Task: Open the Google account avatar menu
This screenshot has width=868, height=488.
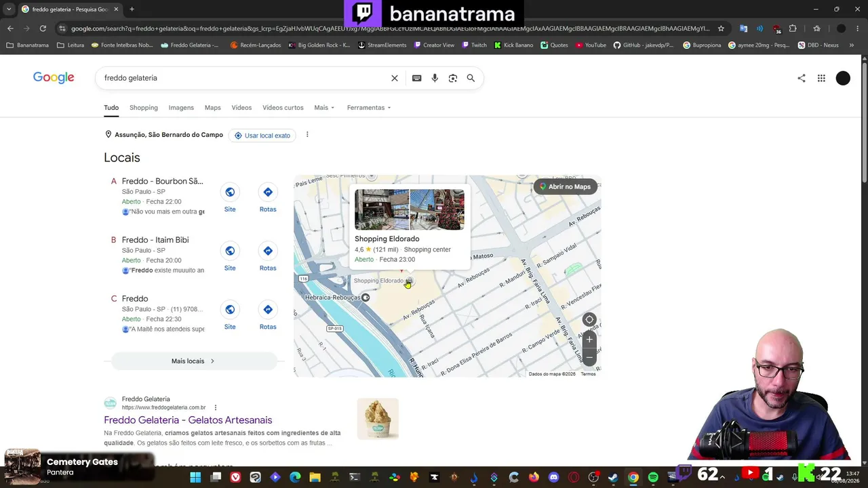Action: [843, 78]
